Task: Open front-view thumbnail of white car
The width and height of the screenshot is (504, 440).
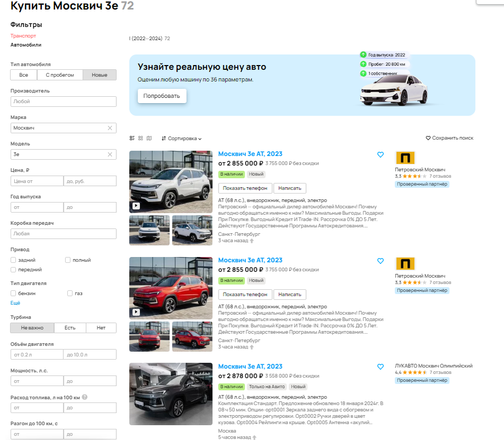Action: (x=149, y=230)
